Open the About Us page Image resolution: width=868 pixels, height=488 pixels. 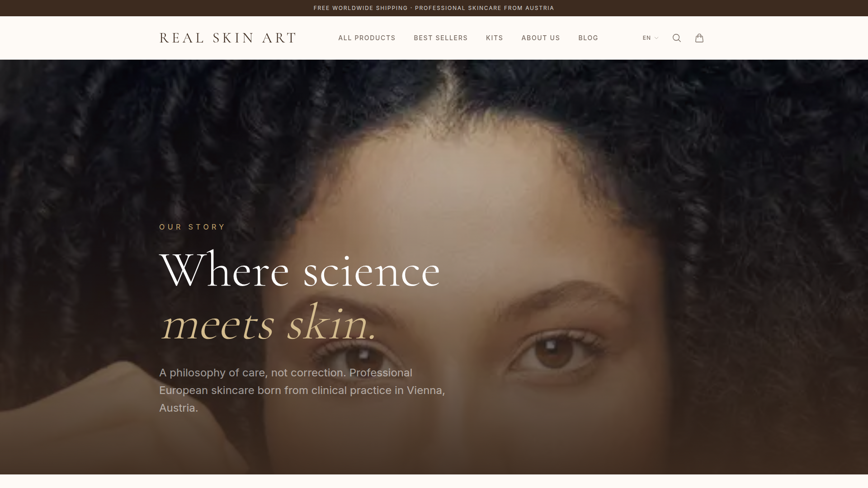coord(540,38)
